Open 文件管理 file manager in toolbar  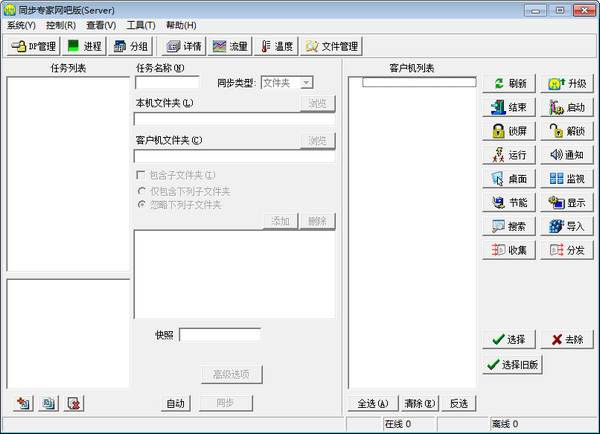[331, 46]
